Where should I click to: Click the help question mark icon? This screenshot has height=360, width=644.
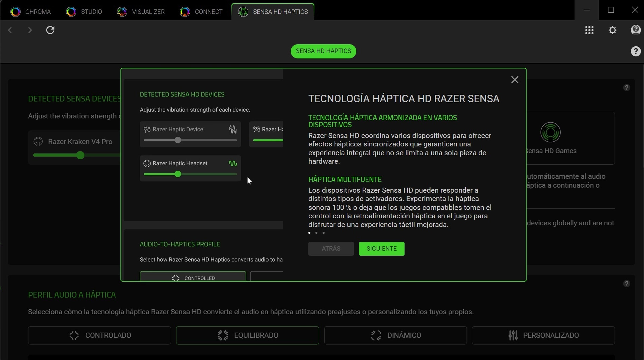[636, 51]
